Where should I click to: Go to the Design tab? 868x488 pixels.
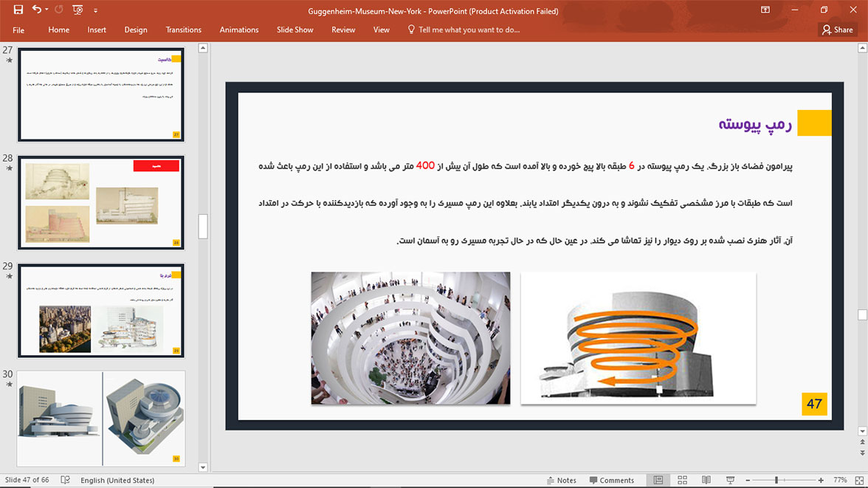(136, 30)
